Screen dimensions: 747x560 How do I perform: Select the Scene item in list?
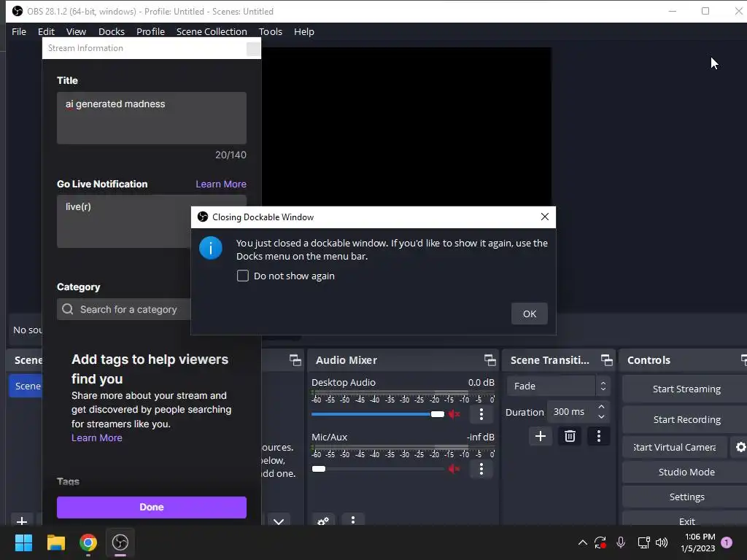tap(26, 386)
